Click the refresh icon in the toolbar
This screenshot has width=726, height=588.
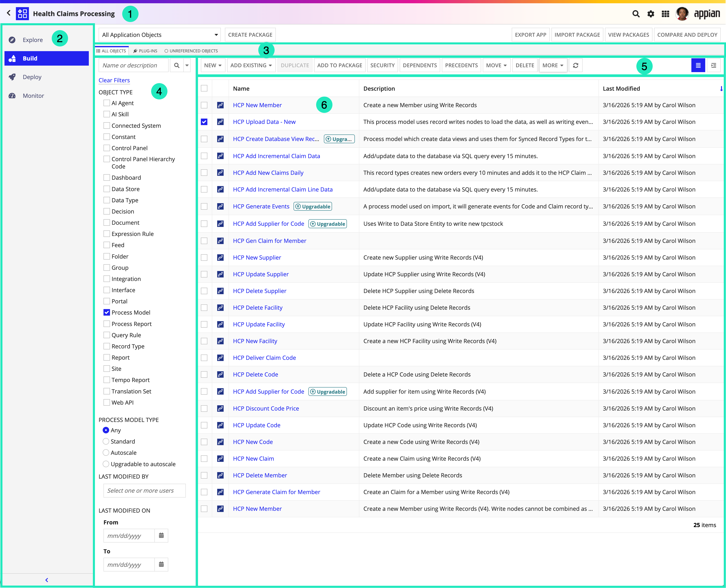coord(576,65)
